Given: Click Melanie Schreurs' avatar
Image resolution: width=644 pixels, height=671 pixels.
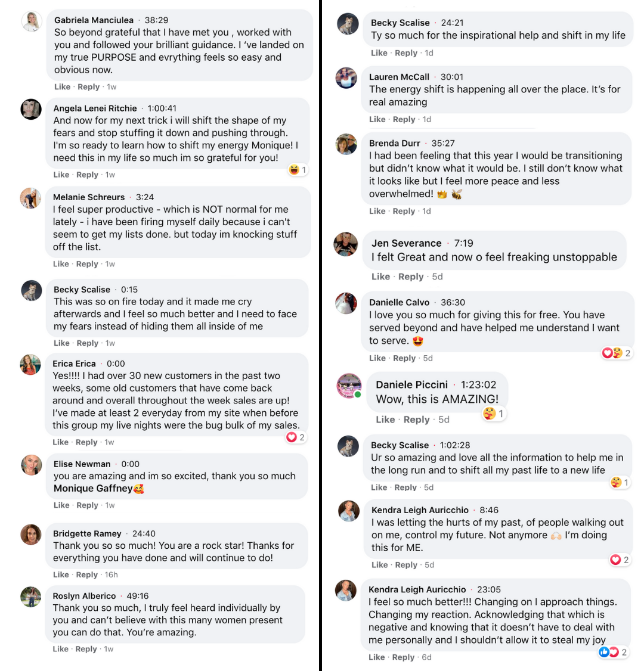Looking at the screenshot, I should [31, 198].
